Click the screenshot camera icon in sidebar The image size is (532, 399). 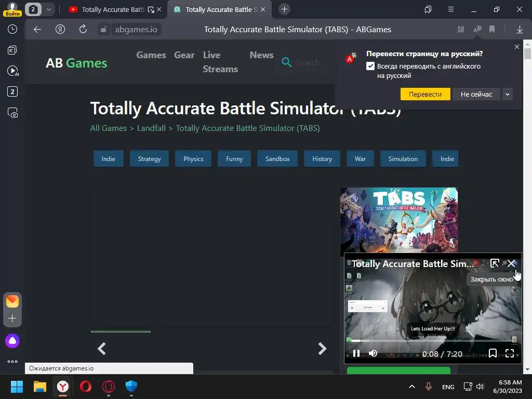click(12, 113)
